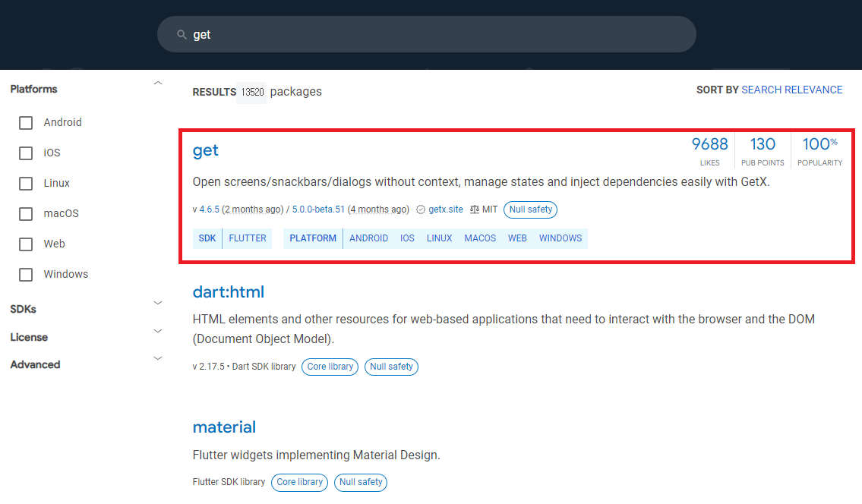
Task: Open prerelease version 5.0.0-beta.51
Action: coord(318,209)
